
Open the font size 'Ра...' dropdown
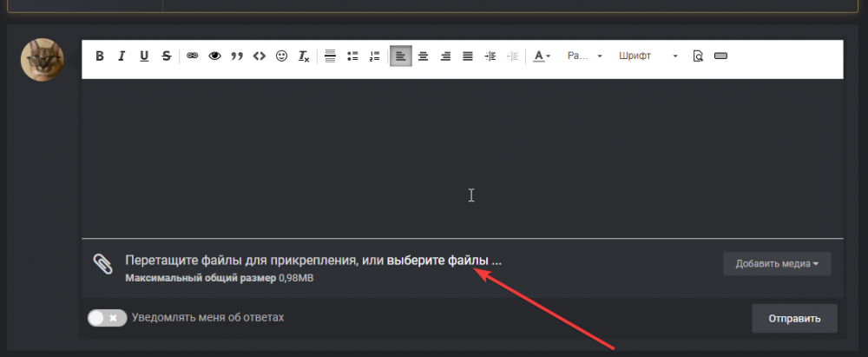point(584,56)
